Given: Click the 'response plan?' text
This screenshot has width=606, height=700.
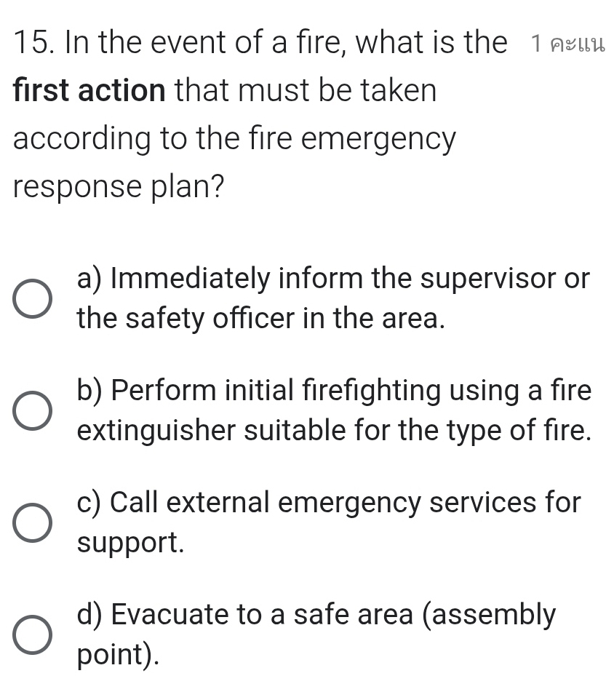Looking at the screenshot, I should (x=118, y=187).
